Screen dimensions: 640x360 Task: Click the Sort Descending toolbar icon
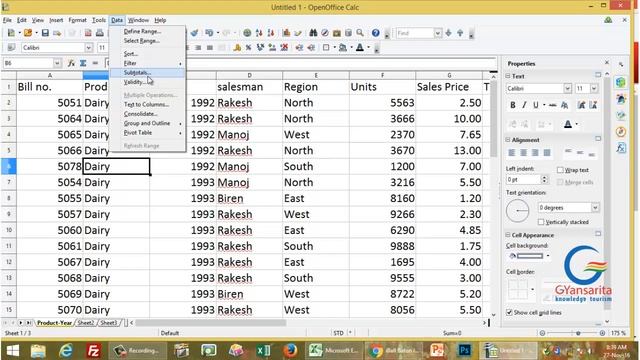tap(271, 33)
